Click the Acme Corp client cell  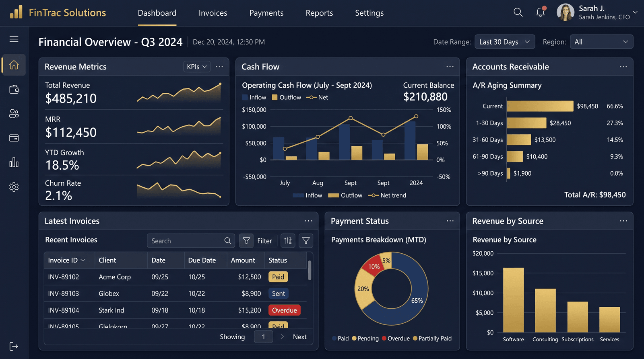(x=115, y=277)
